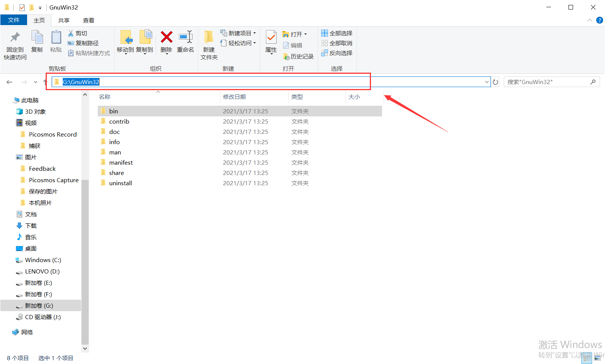Click the red Delete (删除) icon

click(166, 37)
